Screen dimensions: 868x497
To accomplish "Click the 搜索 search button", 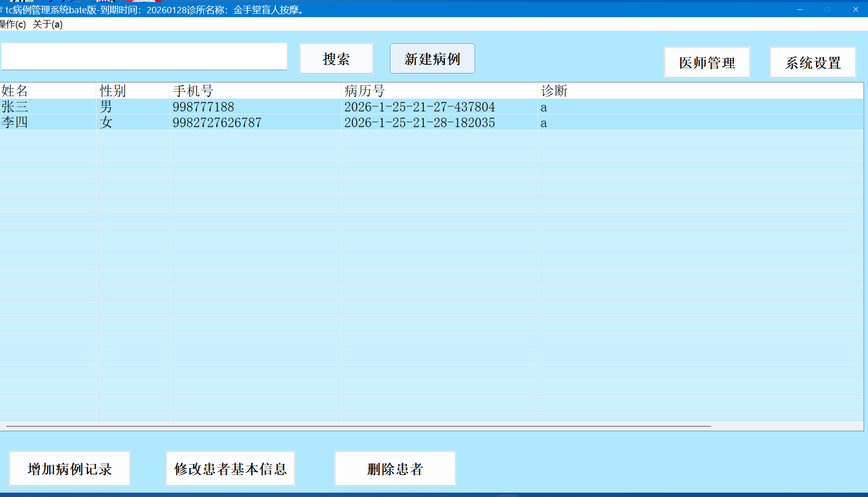I will [x=336, y=58].
